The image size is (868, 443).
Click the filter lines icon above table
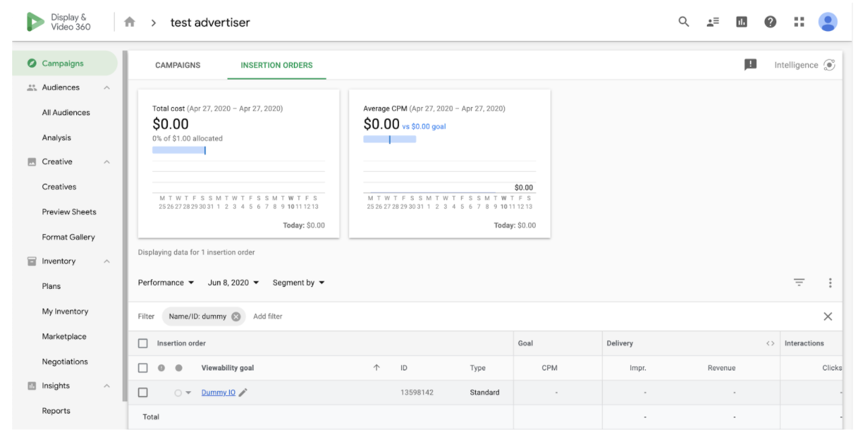(799, 283)
